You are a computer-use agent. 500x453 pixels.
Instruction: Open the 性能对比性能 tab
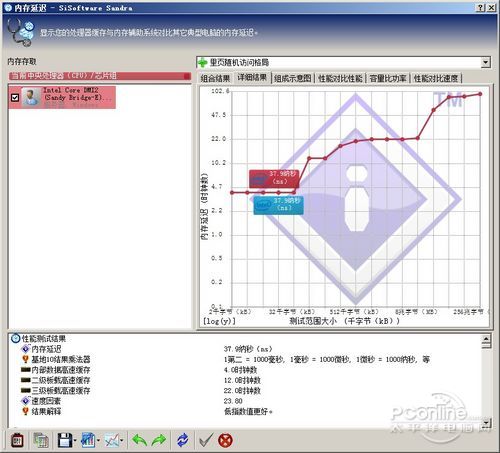tap(340, 78)
